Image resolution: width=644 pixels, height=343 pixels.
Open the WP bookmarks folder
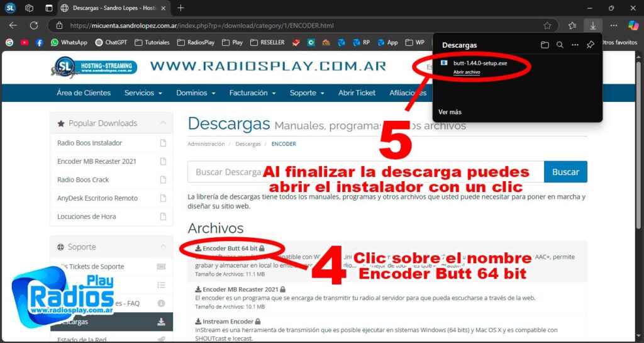tap(415, 42)
